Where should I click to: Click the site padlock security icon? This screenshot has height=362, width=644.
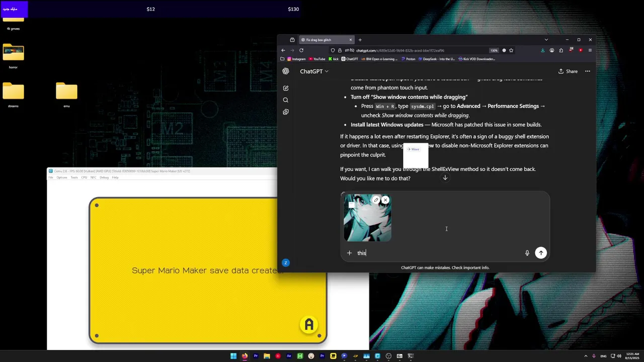click(340, 50)
